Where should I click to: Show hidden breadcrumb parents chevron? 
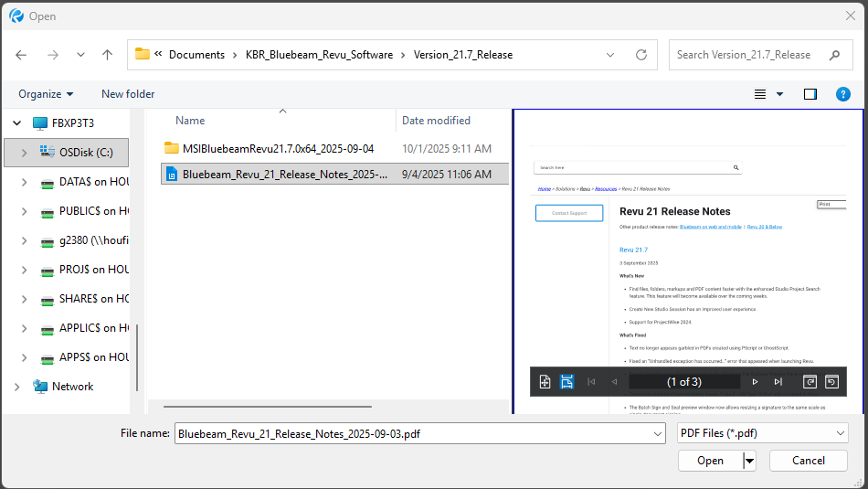coord(158,54)
